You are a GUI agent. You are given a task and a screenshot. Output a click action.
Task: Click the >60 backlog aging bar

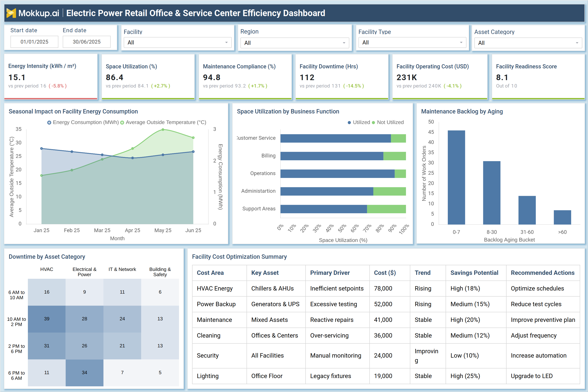[x=562, y=217]
